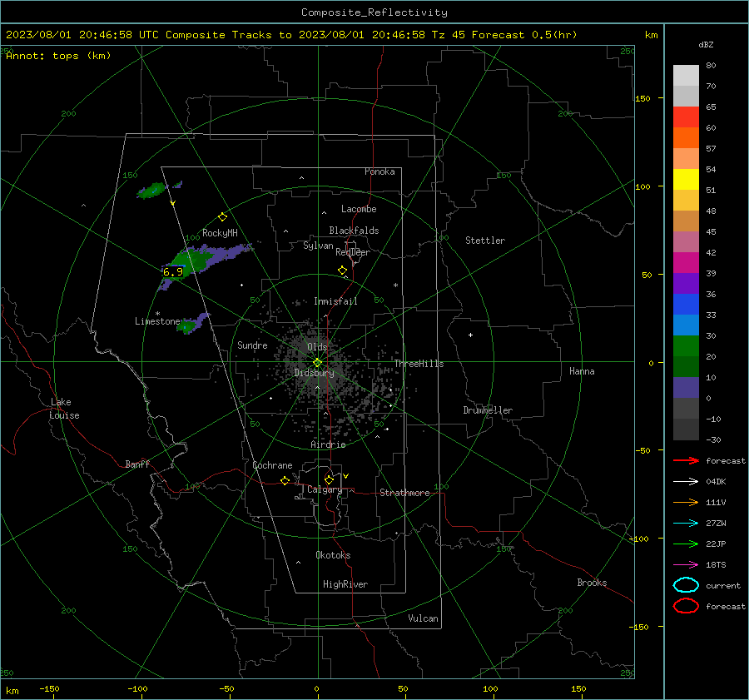Click the Airdrie label
This screenshot has width=749, height=700.
(328, 444)
